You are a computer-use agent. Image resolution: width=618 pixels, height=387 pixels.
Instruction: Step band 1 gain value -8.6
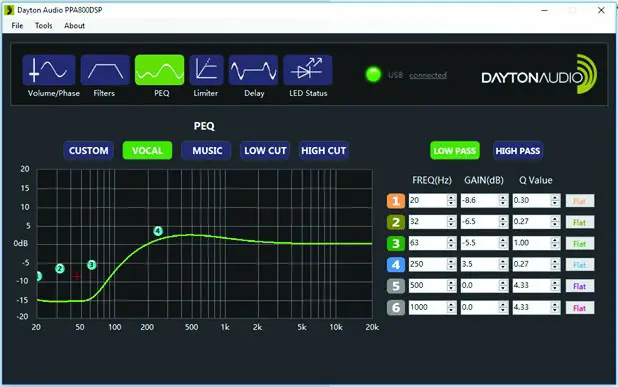point(503,201)
